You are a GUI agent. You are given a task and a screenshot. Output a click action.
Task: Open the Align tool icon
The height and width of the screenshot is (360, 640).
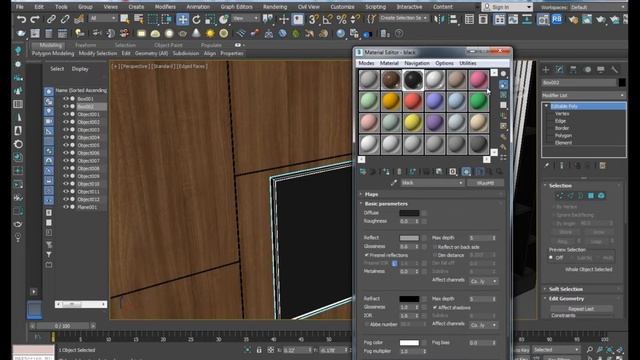[452, 19]
